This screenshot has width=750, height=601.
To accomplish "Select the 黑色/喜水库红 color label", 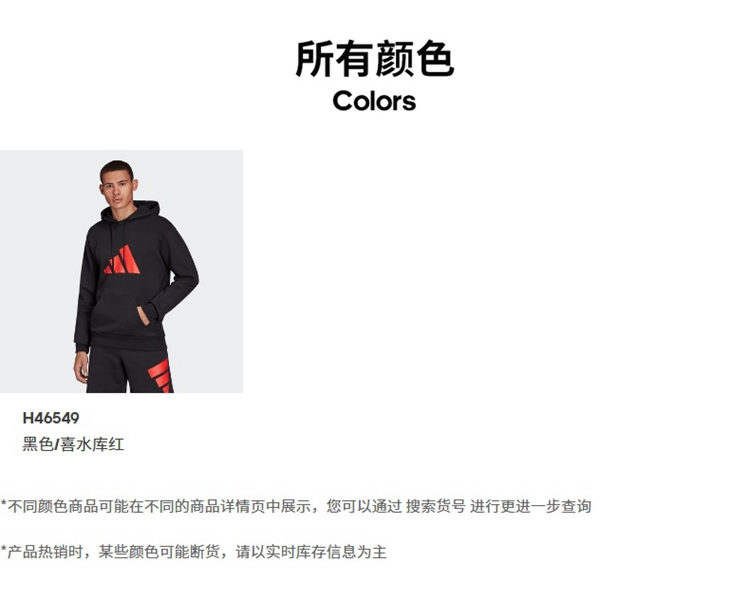I will click(x=73, y=445).
